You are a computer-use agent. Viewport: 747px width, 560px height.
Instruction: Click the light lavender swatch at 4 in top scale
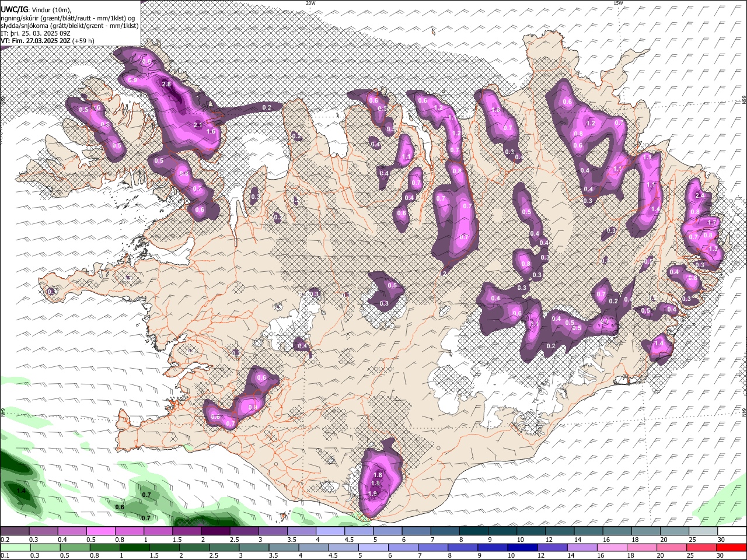click(x=330, y=531)
